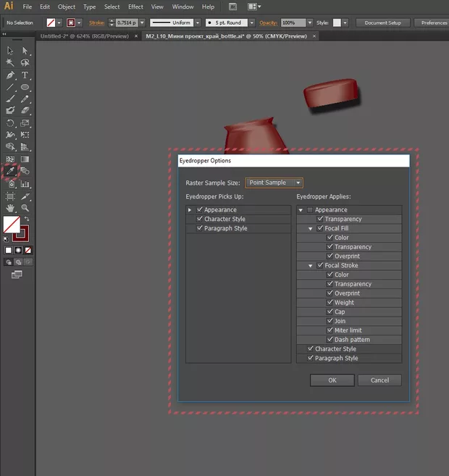Pick the Type tool
This screenshot has width=449, height=476.
(25, 75)
